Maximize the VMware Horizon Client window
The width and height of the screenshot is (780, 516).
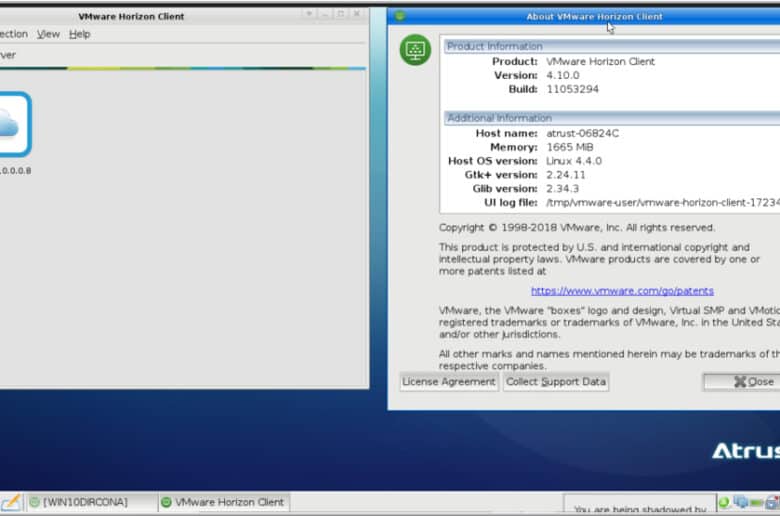click(341, 14)
